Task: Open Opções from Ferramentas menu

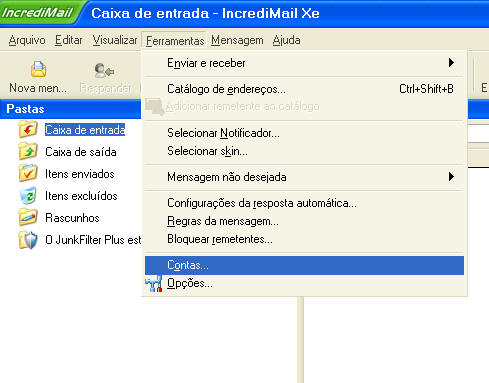Action: (304, 283)
